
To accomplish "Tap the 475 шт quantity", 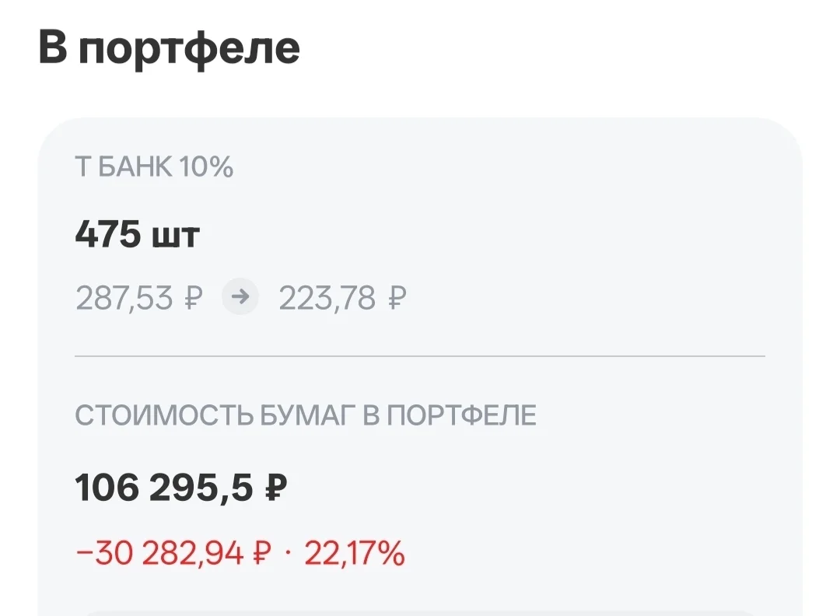I will point(137,234).
